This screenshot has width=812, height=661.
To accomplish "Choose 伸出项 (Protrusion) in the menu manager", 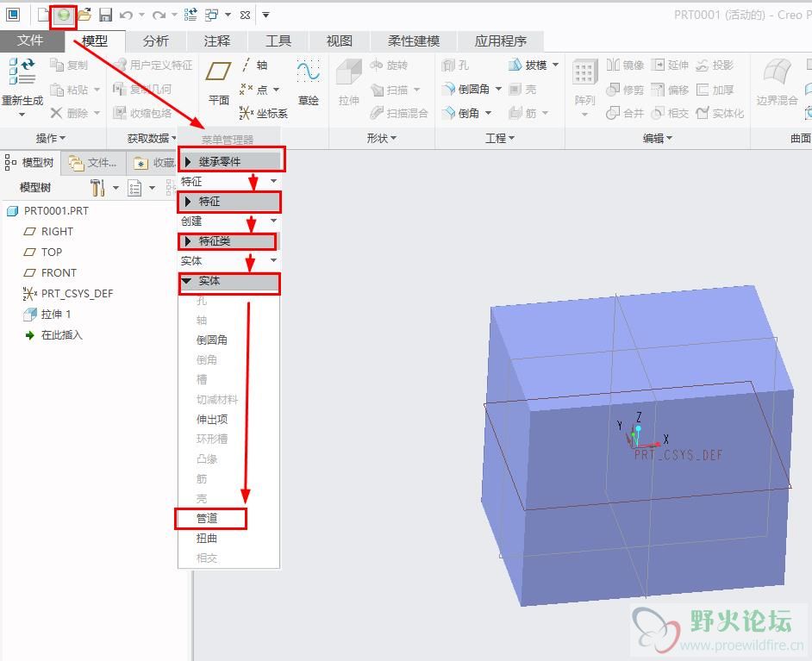I will (212, 420).
